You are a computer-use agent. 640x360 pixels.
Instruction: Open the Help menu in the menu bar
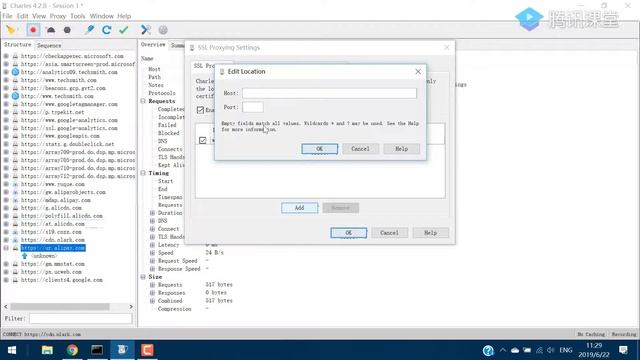124,16
